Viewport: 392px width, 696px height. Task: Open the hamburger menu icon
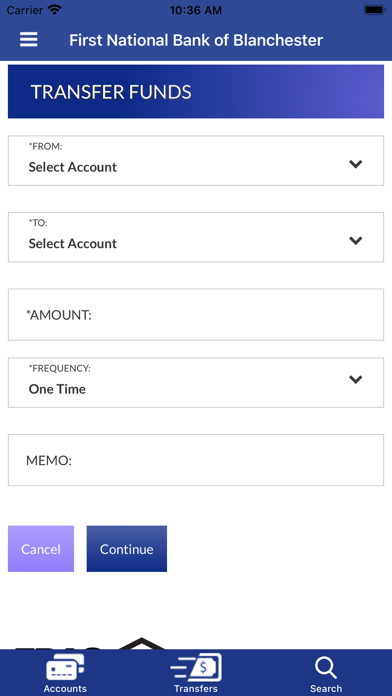click(28, 40)
